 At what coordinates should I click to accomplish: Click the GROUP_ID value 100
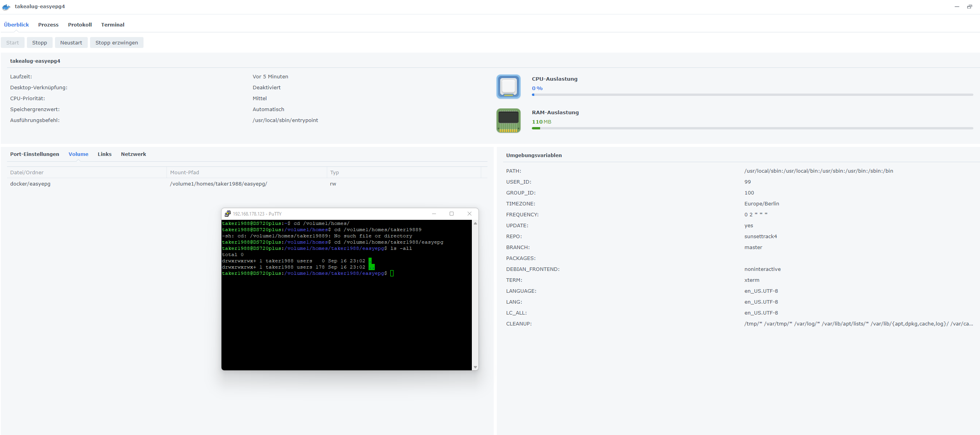tap(749, 193)
